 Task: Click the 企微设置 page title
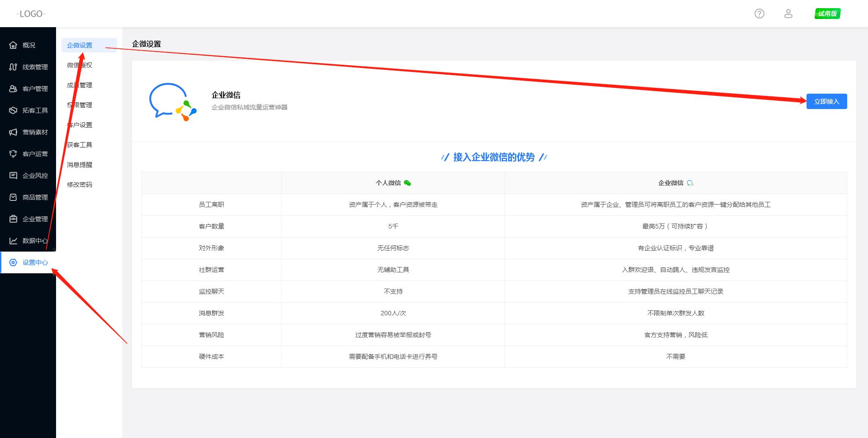pyautogui.click(x=146, y=44)
